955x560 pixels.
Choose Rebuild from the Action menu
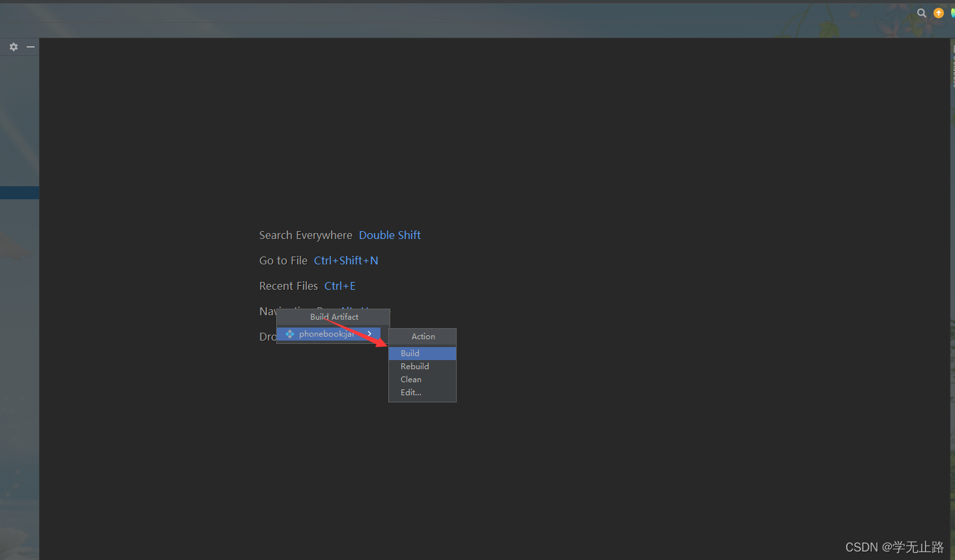coord(422,367)
